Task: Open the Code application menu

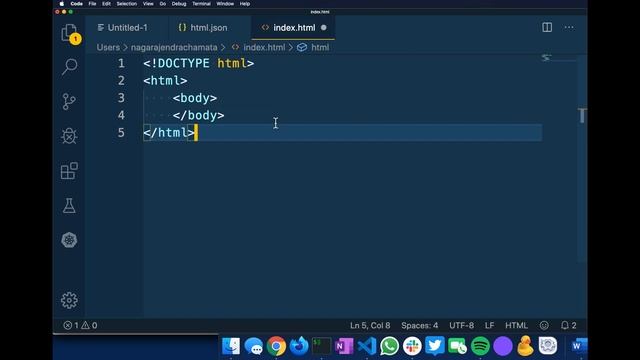Action: pos(76,4)
